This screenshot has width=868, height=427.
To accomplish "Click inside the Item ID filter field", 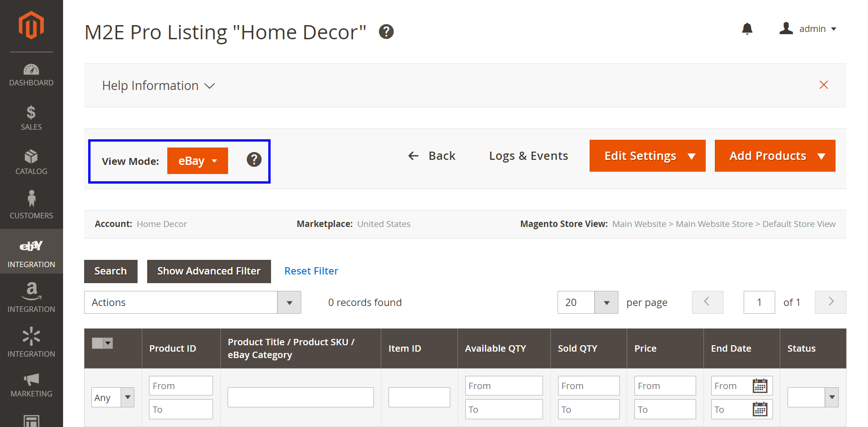I will click(x=419, y=397).
